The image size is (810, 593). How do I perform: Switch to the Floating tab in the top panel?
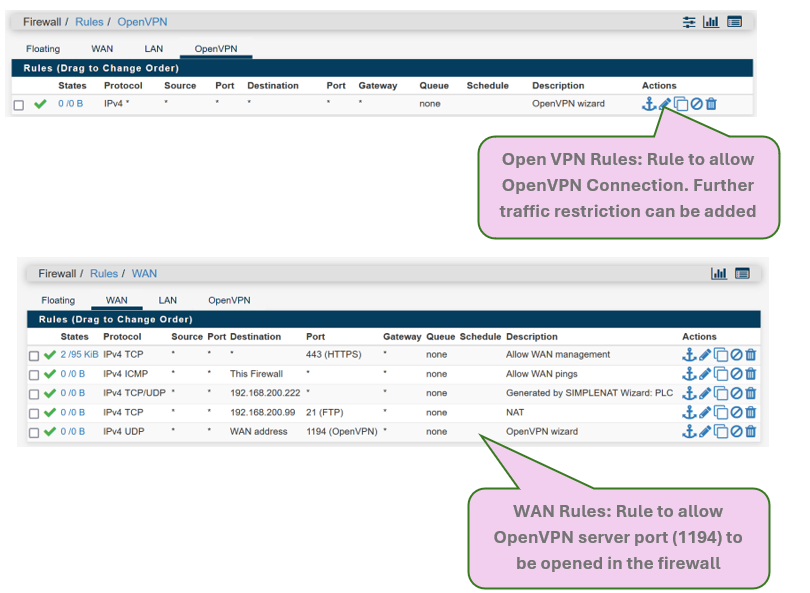coord(43,48)
